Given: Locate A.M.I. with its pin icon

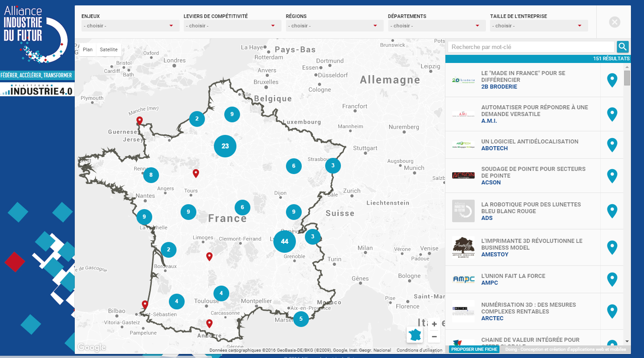Looking at the screenshot, I should pyautogui.click(x=612, y=115).
